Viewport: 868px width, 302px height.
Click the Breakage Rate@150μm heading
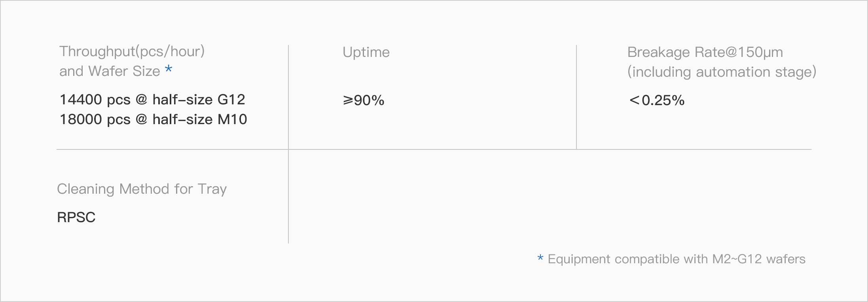705,52
